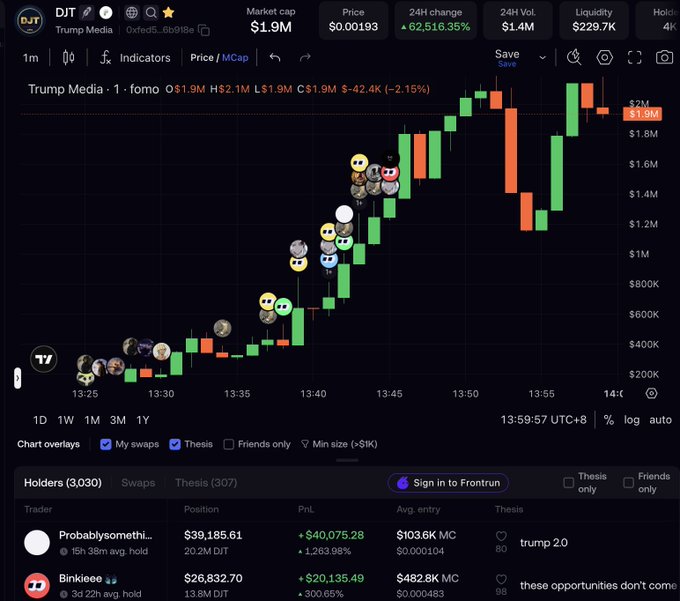Click the DJT token logo

[x=29, y=20]
